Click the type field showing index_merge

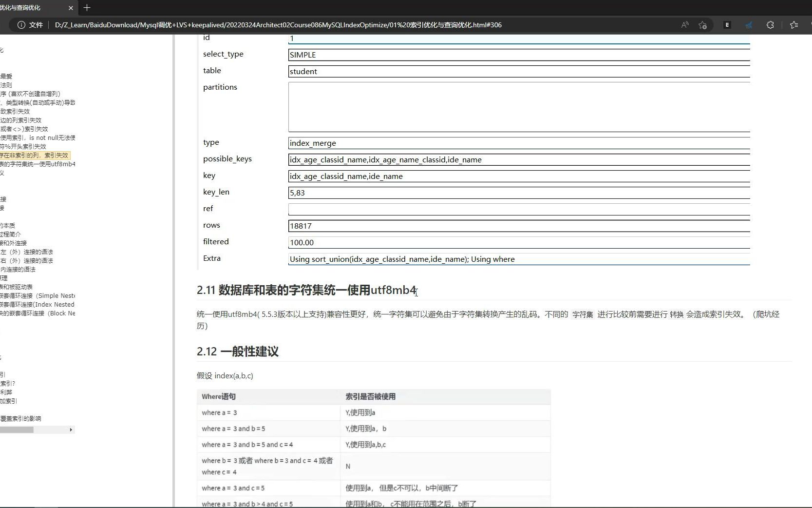click(x=519, y=143)
